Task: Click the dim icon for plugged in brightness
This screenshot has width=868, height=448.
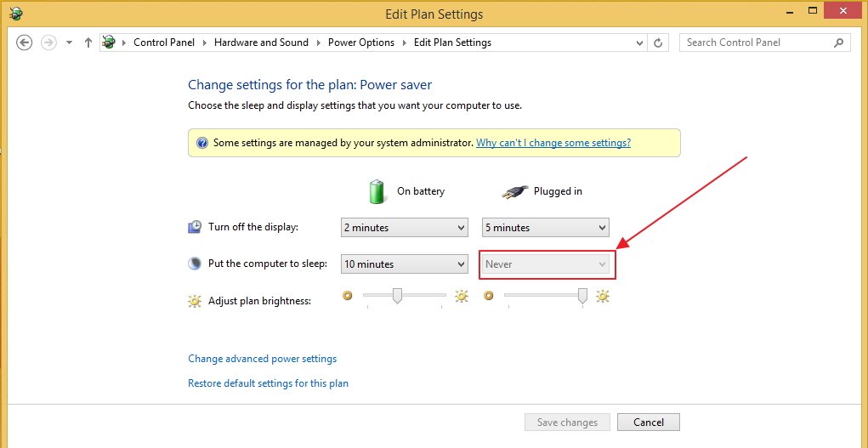Action: pyautogui.click(x=488, y=297)
